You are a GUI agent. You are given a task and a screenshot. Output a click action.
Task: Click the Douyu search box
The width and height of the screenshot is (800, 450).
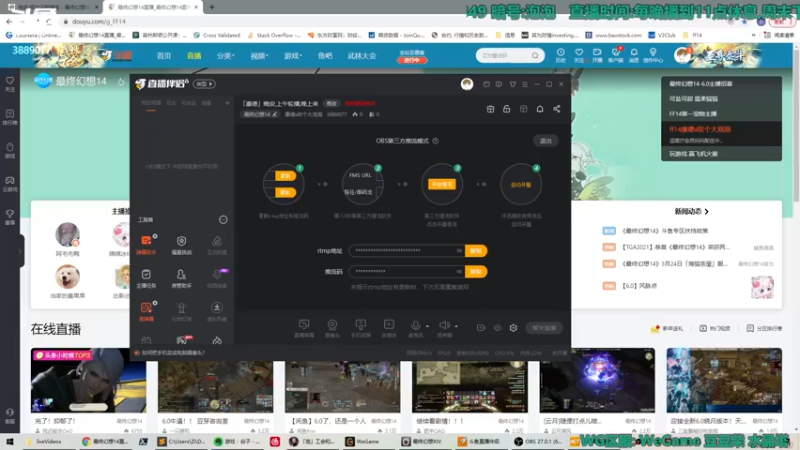pyautogui.click(x=510, y=55)
